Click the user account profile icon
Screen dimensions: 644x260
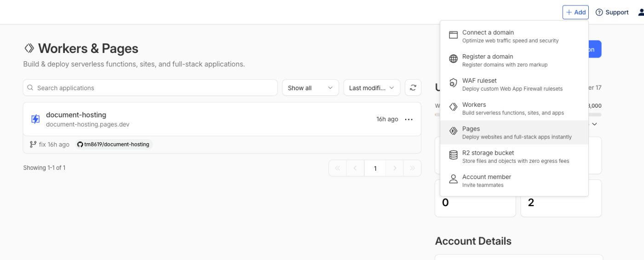tap(641, 12)
